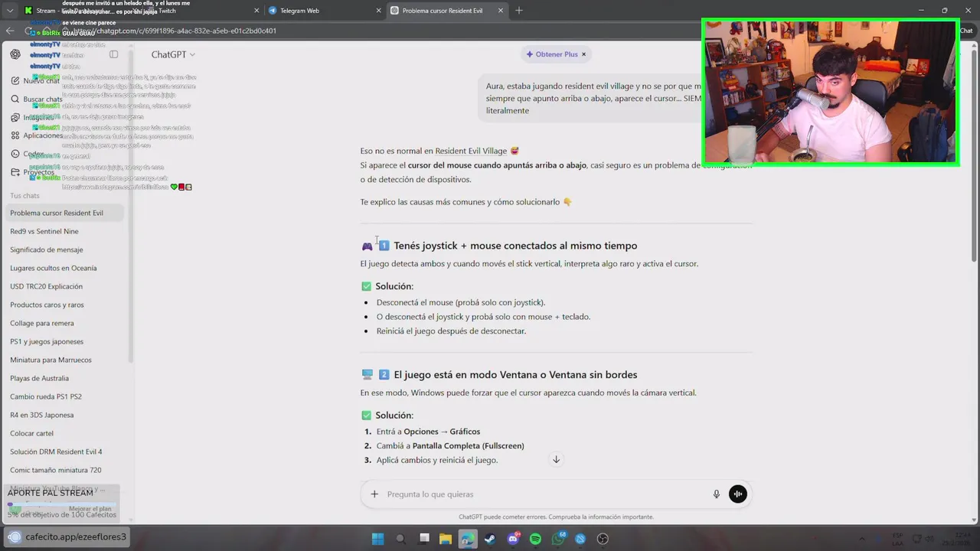Select the Problema cursor Resident Evil browser tab
This screenshot has width=980, height=551.
click(x=446, y=11)
